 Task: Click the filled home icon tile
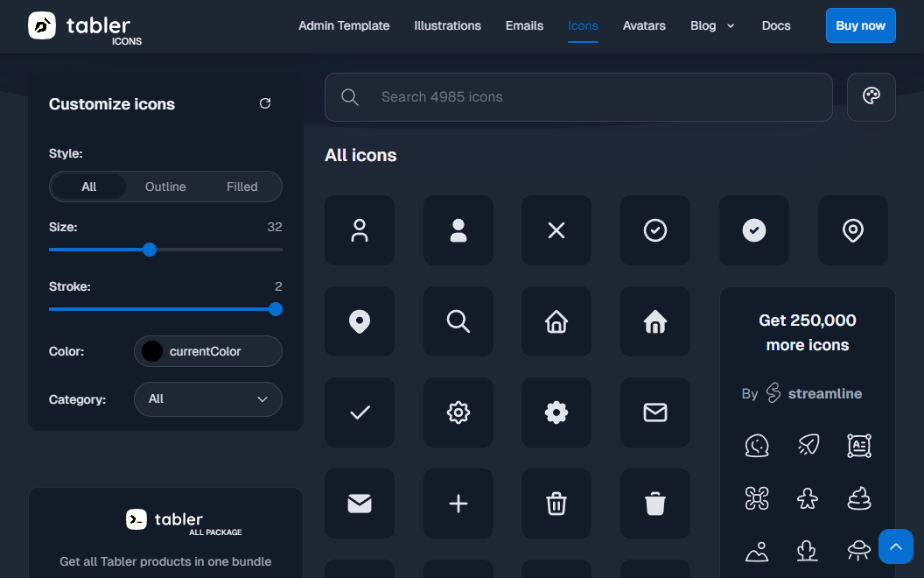point(655,321)
